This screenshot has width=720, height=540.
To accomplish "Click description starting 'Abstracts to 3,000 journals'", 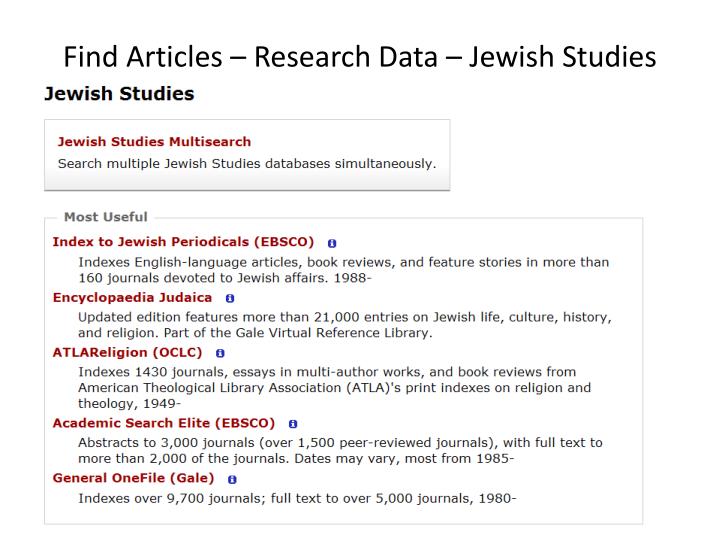I will (340, 450).
